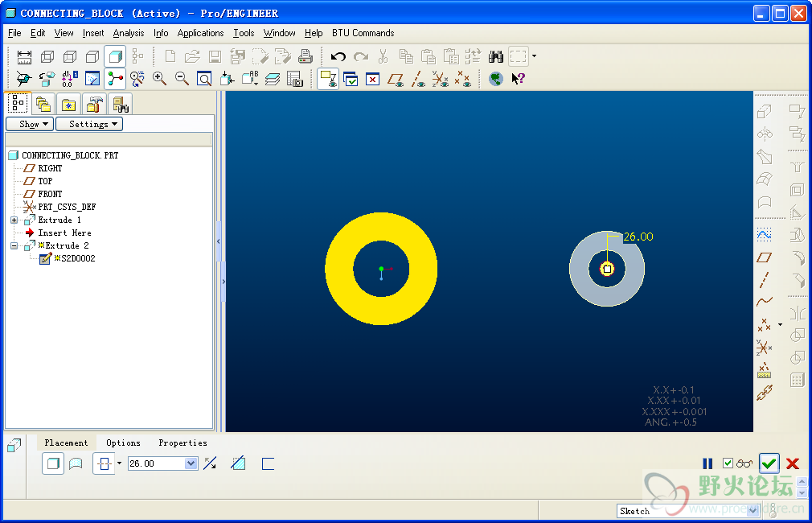Select PRT_CSYS_DEF in model tree
812x523 pixels.
click(67, 207)
